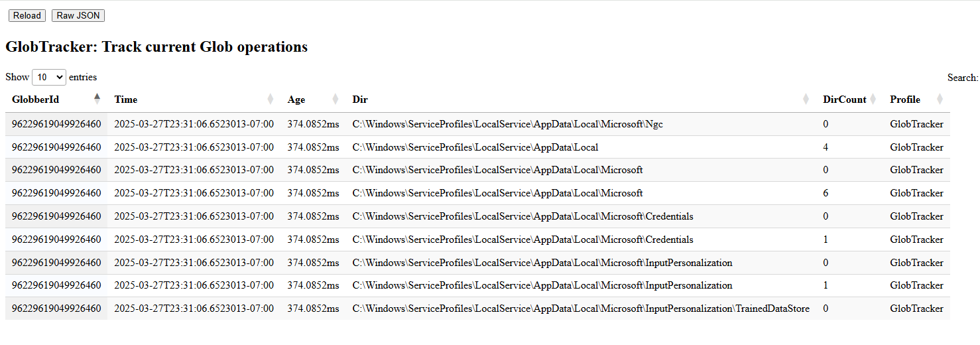This screenshot has height=345, width=980.
Task: Click the DirCount cell showing 6
Action: coord(826,193)
